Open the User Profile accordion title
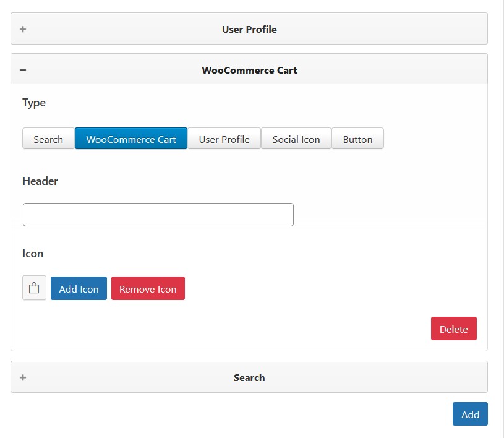 click(249, 29)
